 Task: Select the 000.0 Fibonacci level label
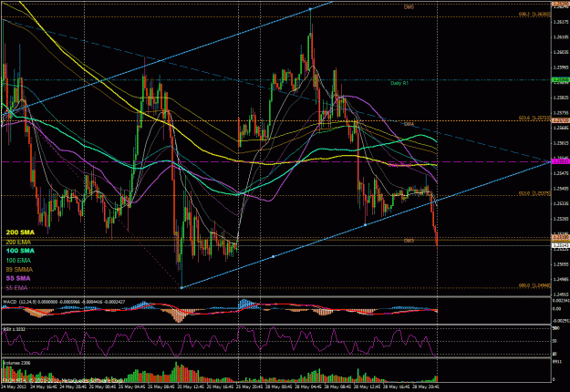[x=534, y=286]
